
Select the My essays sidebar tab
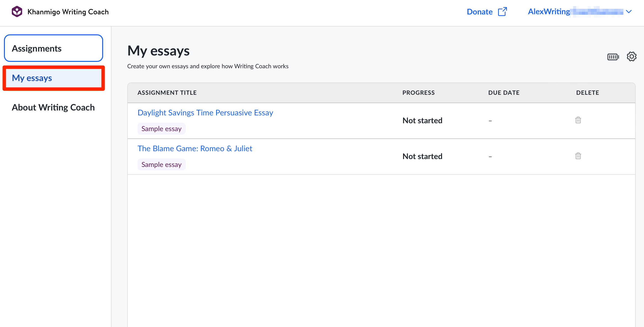(54, 78)
